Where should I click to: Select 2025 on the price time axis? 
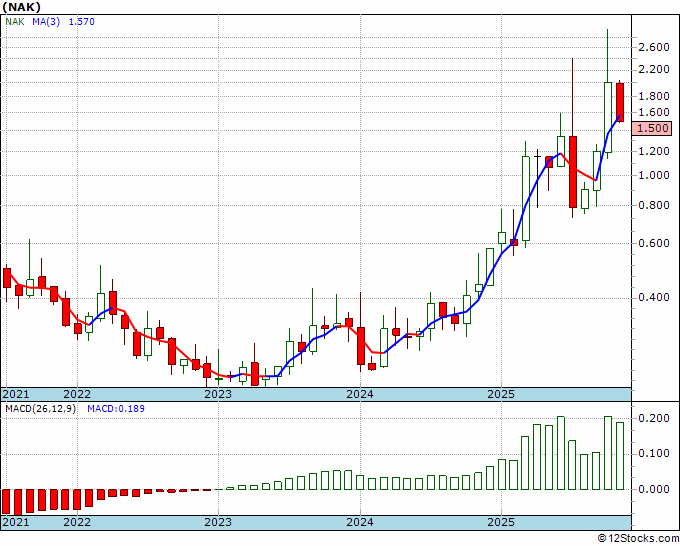coord(501,394)
